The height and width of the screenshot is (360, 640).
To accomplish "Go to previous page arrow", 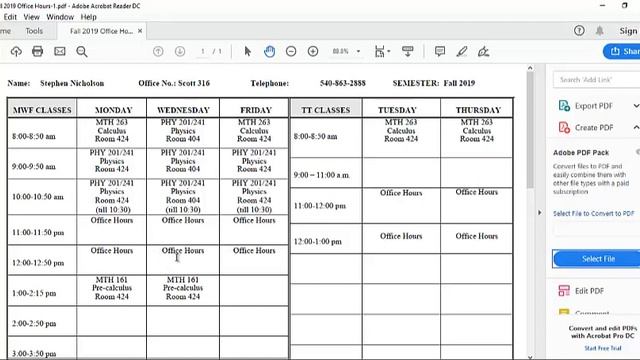I will (x=158, y=51).
